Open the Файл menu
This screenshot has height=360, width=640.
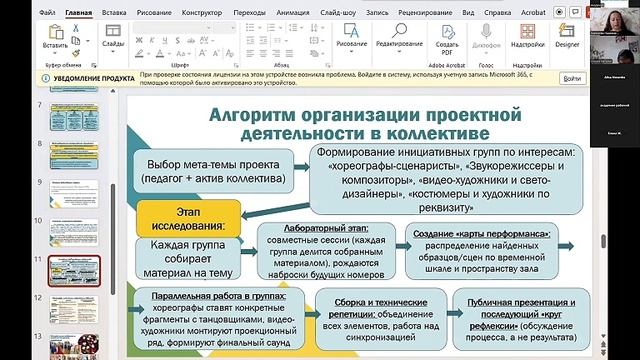[x=47, y=13]
